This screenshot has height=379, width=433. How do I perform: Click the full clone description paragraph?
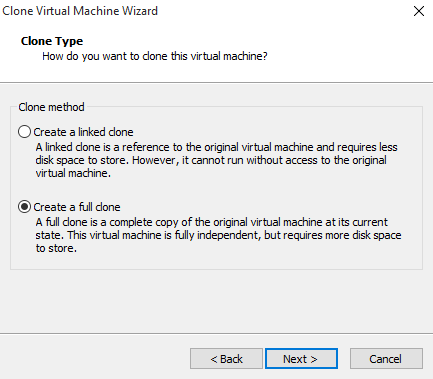click(218, 235)
